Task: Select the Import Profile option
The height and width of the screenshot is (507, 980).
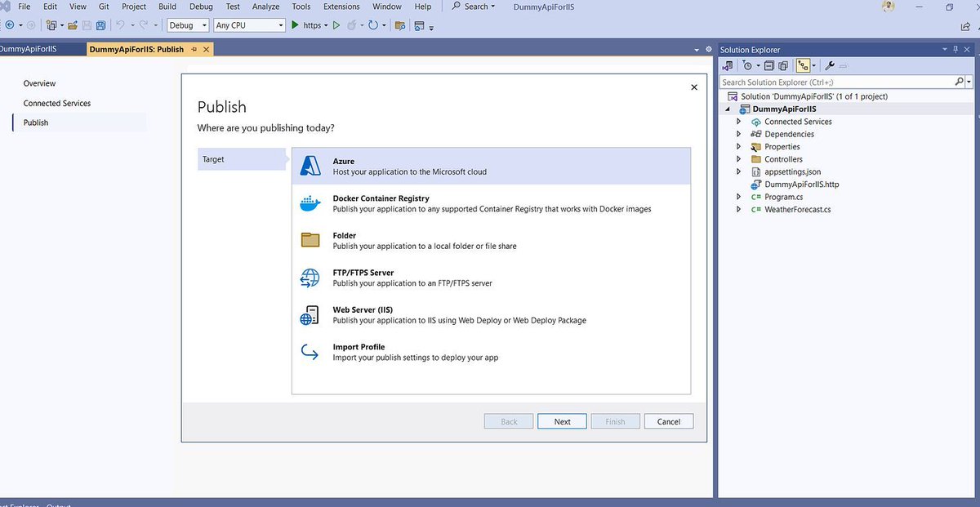Action: point(492,352)
